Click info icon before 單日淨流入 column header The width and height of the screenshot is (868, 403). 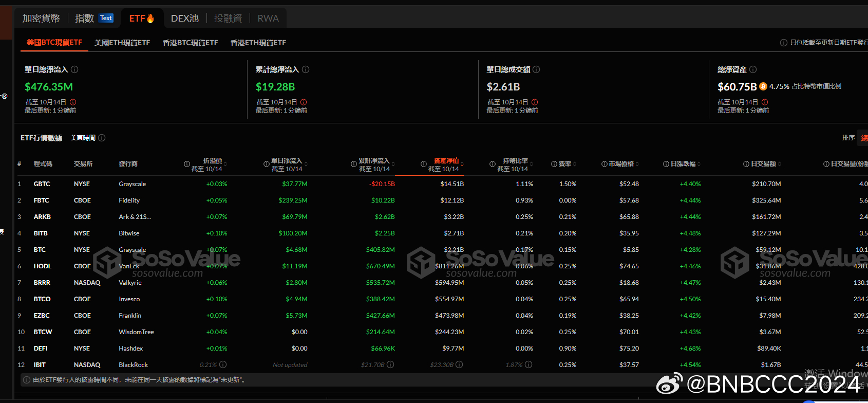tap(267, 164)
